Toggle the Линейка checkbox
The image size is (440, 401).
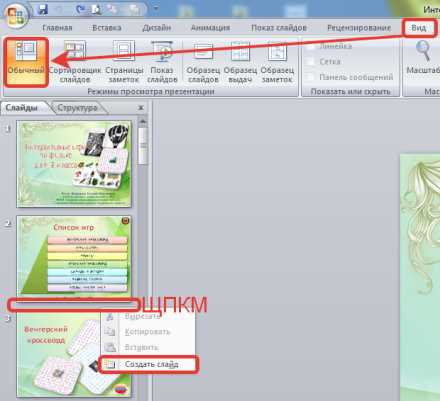(310, 46)
